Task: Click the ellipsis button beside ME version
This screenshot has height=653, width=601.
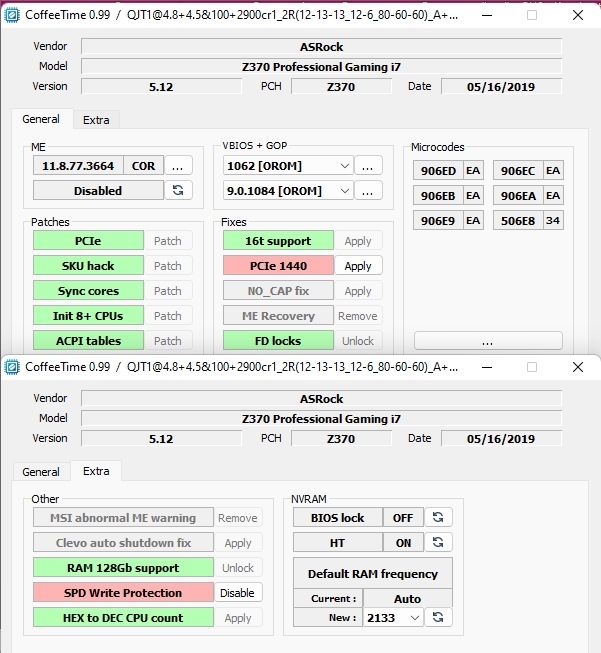Action: 178,166
